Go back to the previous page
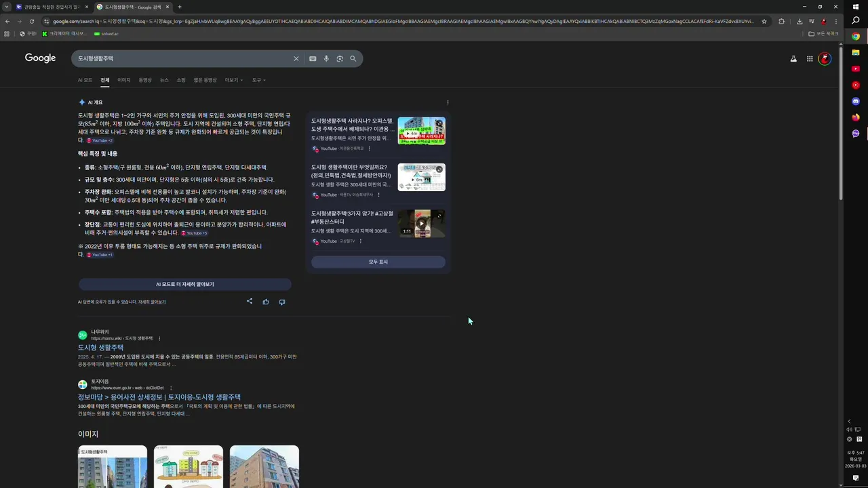 [x=7, y=21]
